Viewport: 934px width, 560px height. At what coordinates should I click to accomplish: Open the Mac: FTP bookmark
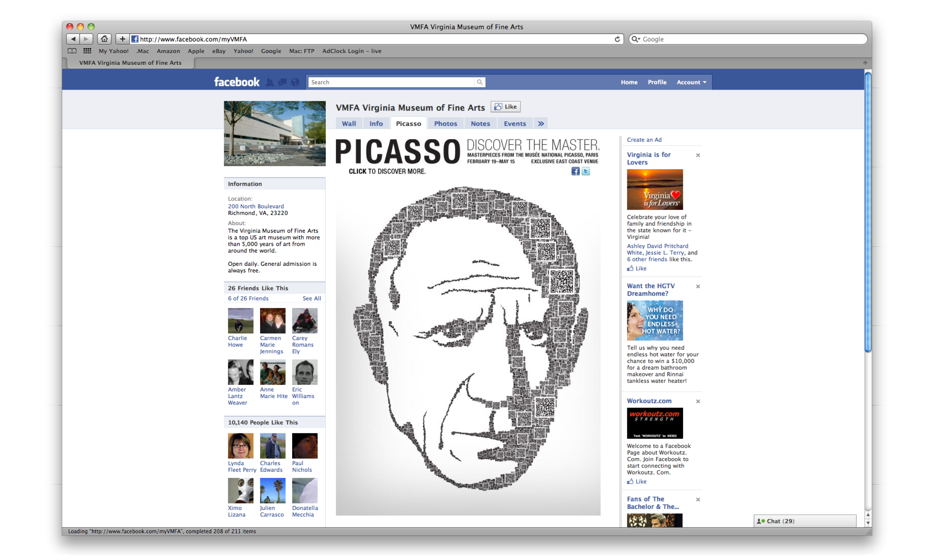(x=301, y=51)
